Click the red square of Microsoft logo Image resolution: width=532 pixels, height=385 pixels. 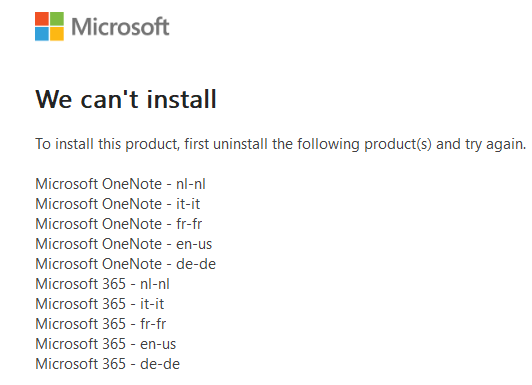pos(42,19)
